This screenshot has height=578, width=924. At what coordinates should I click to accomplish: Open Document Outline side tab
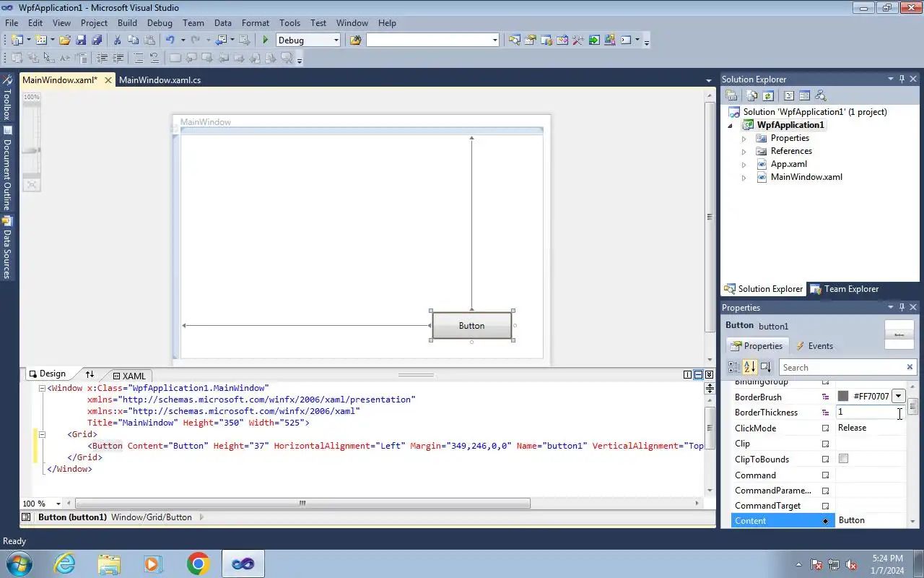pos(7,169)
